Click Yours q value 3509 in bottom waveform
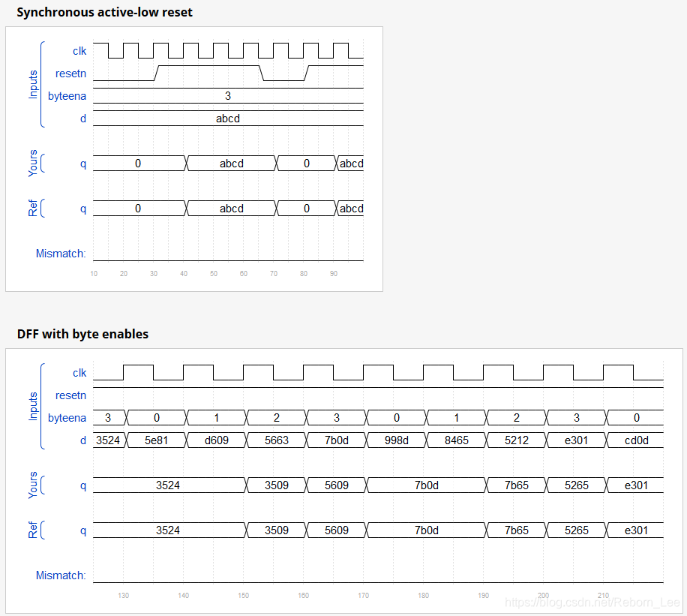The width and height of the screenshot is (687, 616). [x=277, y=485]
